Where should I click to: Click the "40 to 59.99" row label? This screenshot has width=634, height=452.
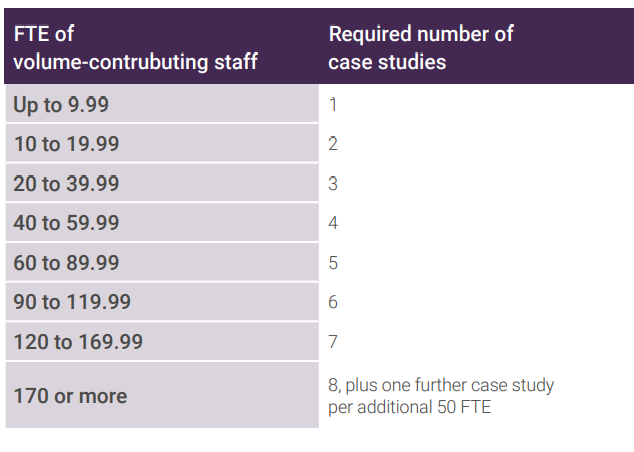(x=66, y=223)
